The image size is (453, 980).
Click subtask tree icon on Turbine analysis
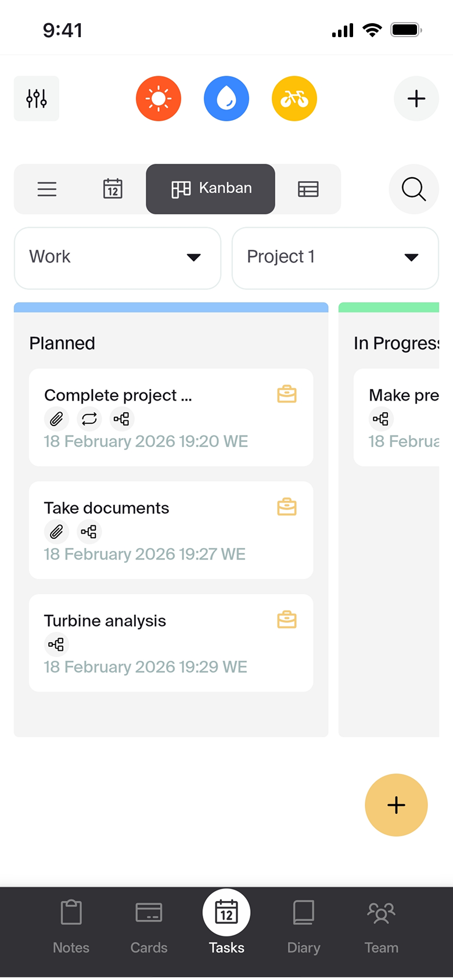[x=56, y=644]
